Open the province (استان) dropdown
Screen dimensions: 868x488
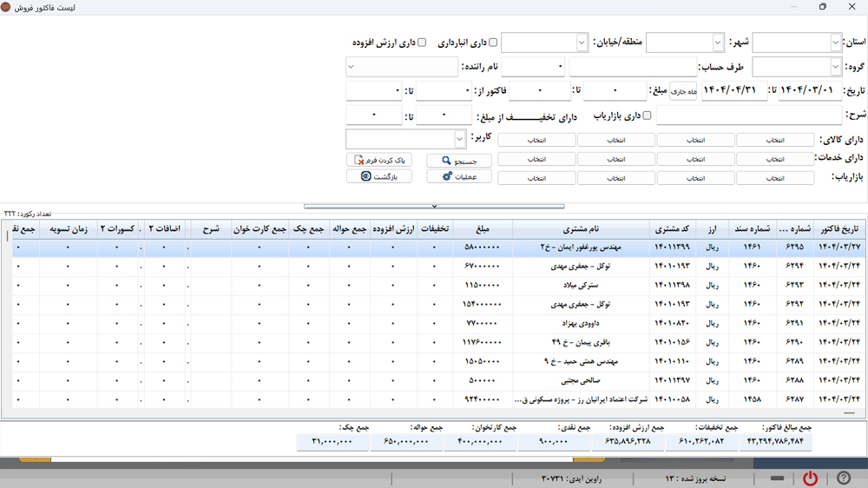pyautogui.click(x=835, y=43)
